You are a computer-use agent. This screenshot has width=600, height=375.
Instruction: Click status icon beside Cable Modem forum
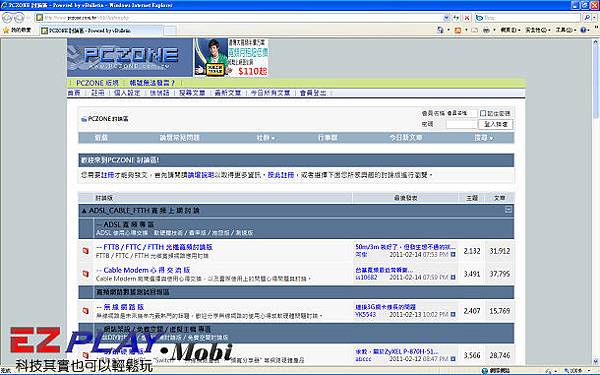pos(86,274)
